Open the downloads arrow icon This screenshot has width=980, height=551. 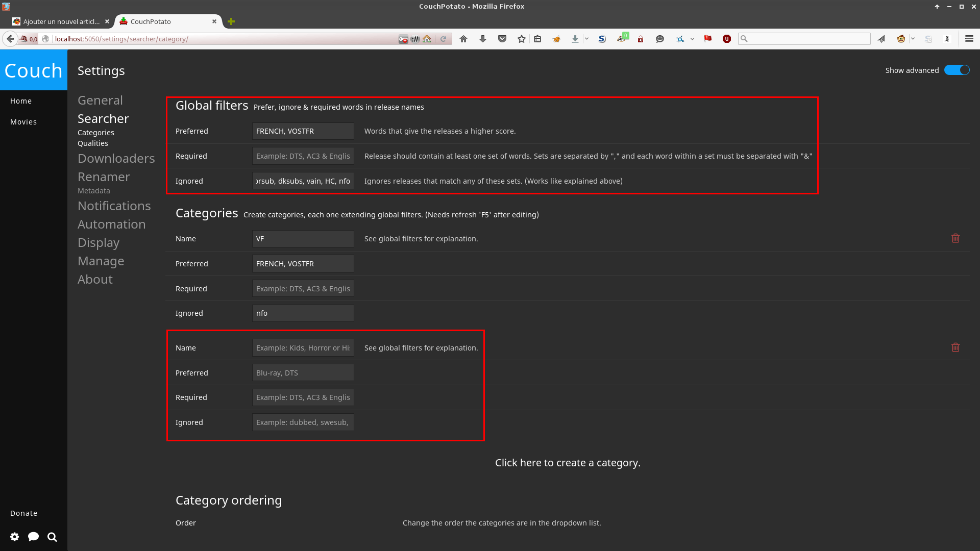575,39
